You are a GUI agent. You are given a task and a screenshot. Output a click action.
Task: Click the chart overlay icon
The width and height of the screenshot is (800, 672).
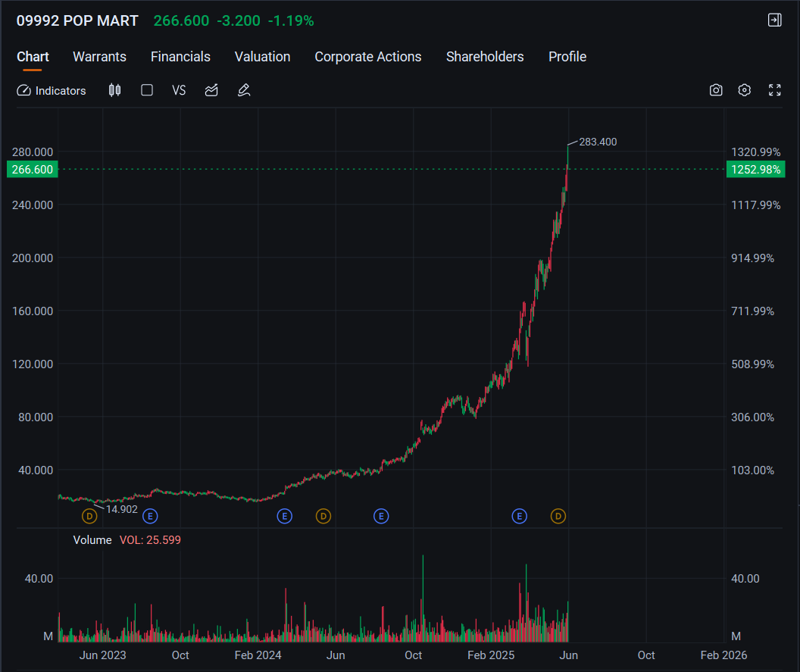tap(211, 90)
